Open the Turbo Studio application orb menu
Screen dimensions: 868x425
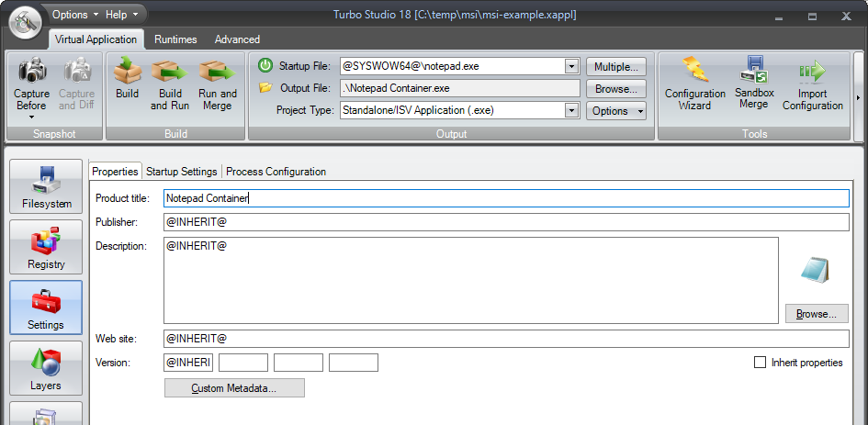26,23
